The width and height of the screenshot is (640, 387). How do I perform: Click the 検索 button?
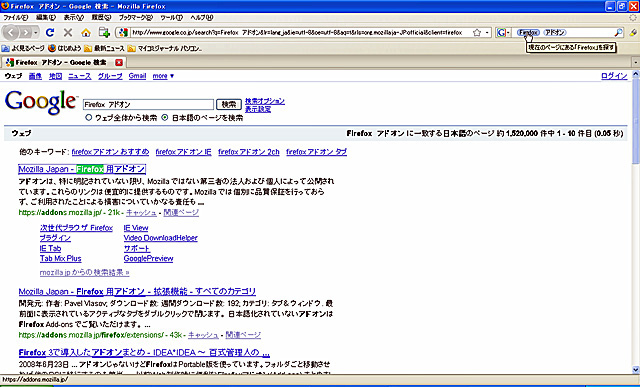(229, 105)
